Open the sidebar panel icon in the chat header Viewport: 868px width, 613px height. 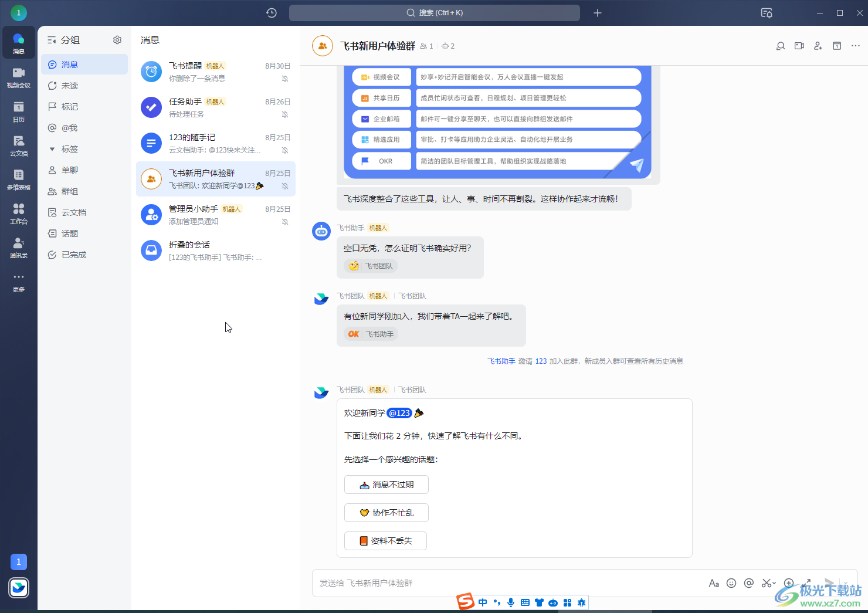coord(837,46)
